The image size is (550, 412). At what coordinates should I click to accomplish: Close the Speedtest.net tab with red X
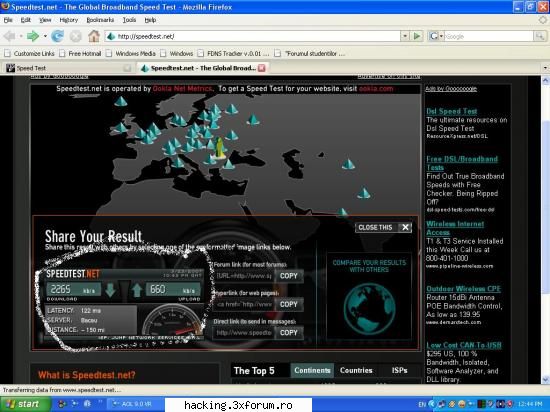point(262,68)
